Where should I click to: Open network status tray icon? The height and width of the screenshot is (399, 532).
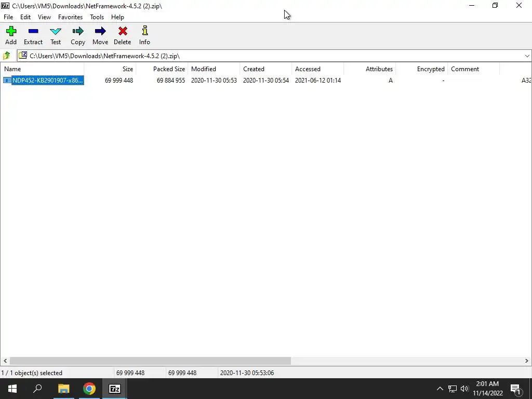[x=453, y=389]
